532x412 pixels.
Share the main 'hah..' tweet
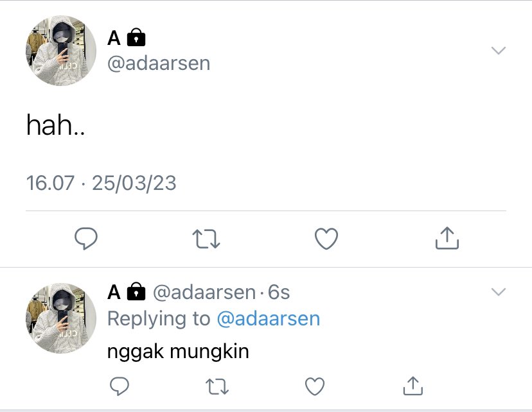pyautogui.click(x=447, y=238)
